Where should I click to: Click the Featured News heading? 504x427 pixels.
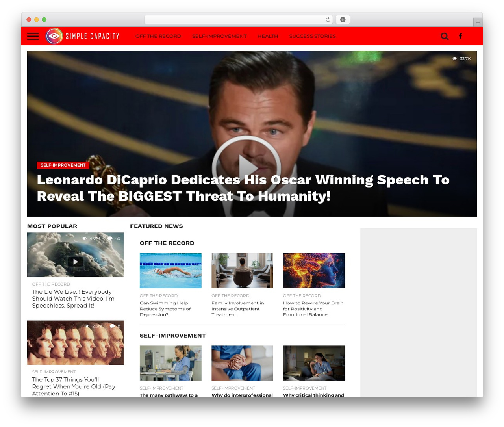pyautogui.click(x=156, y=226)
